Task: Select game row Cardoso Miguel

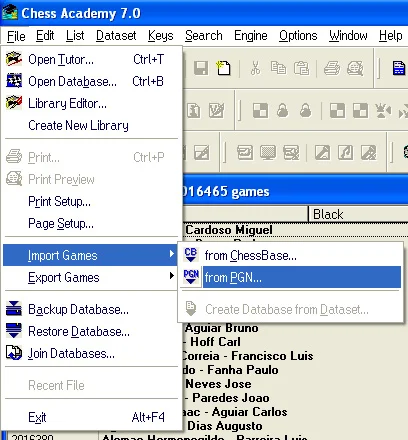Action: click(x=229, y=230)
